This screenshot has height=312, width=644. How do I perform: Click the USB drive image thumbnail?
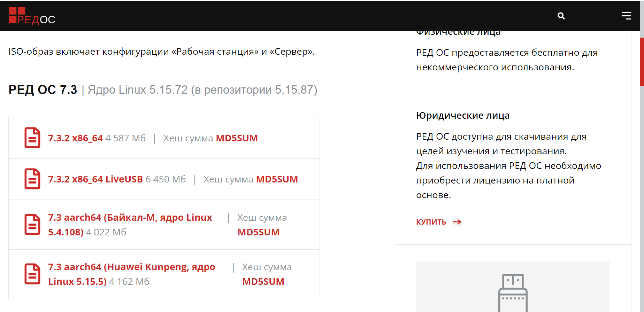pyautogui.click(x=513, y=287)
